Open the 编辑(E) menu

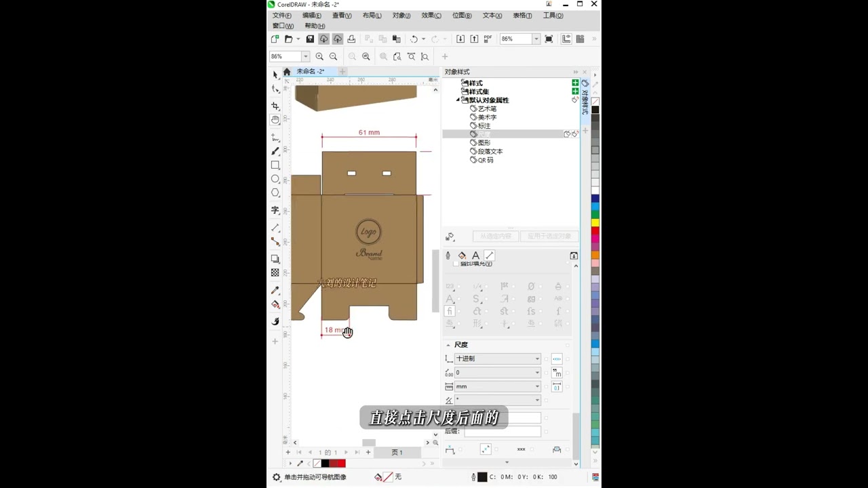point(312,16)
